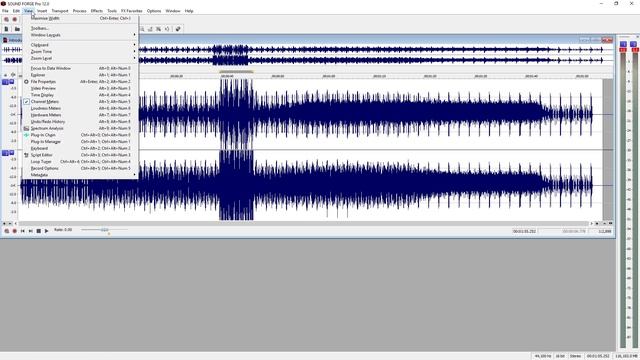Click the New file toolbar icon
Viewport: 640px width, 360px height.
[x=6, y=29]
